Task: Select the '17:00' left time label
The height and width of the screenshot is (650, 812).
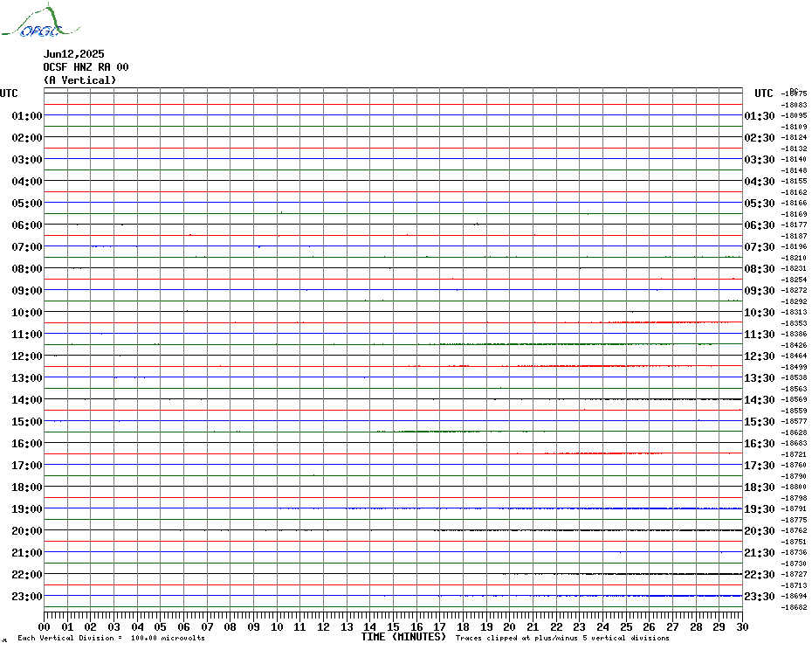Action: coord(27,466)
